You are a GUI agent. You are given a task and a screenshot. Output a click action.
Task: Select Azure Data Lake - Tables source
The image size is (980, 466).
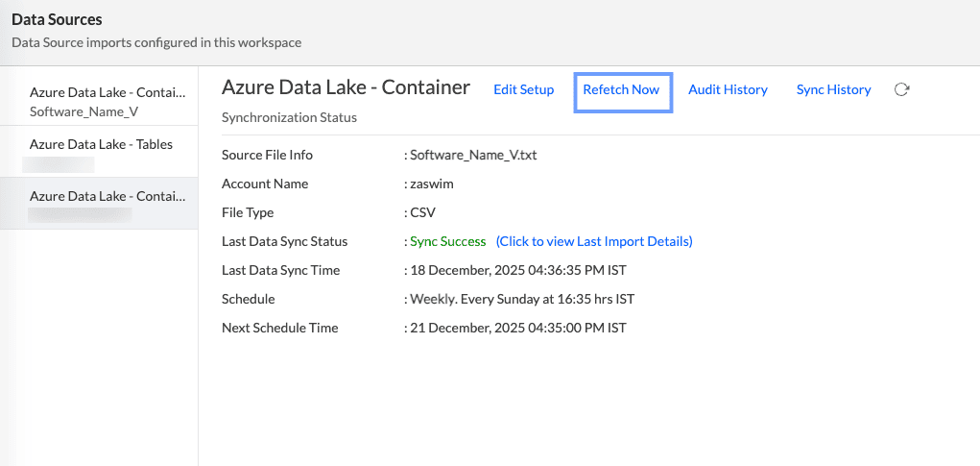click(101, 144)
